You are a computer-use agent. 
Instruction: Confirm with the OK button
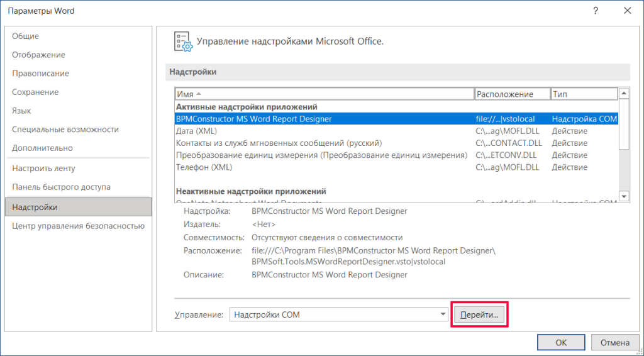pos(561,343)
